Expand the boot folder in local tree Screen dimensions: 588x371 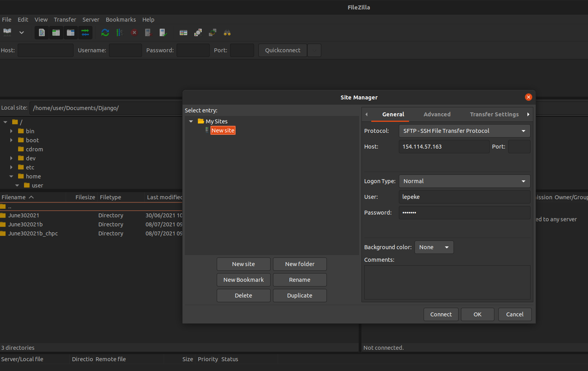[11, 140]
